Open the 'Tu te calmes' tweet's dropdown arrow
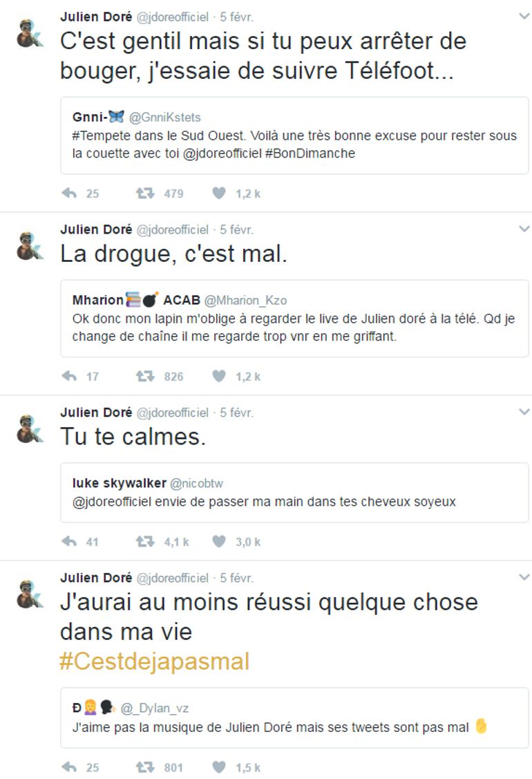532x779 pixels. [x=524, y=412]
